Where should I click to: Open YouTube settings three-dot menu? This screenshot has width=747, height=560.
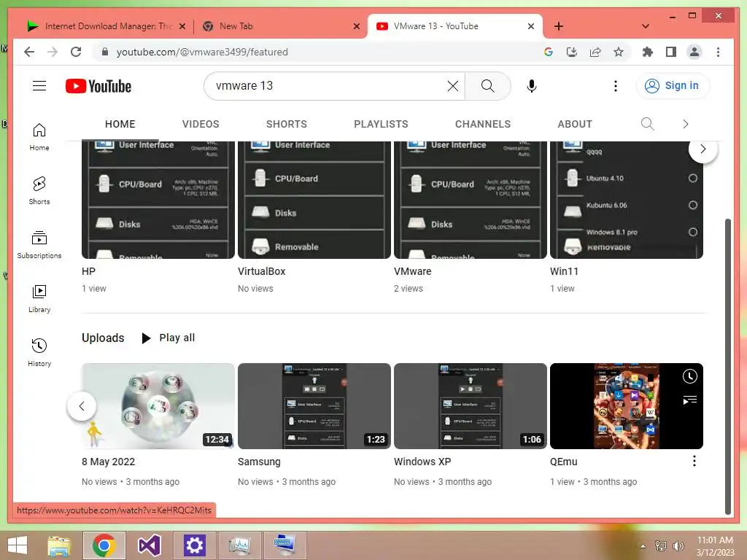click(616, 86)
